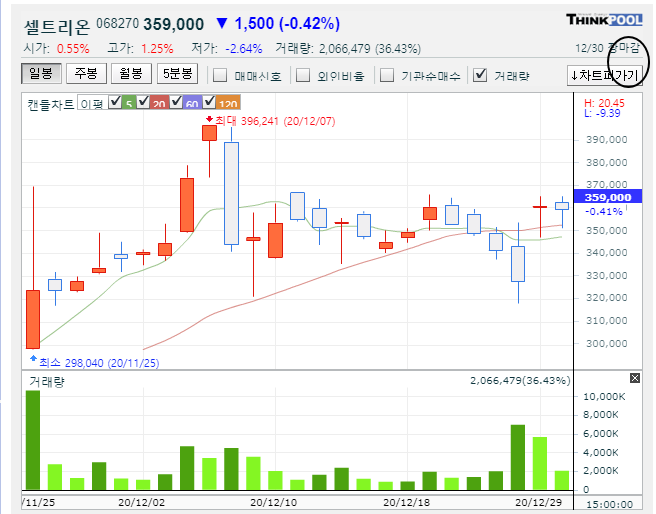Enable the 기관순매수 checkbox
The width and height of the screenshot is (656, 514).
[x=387, y=75]
